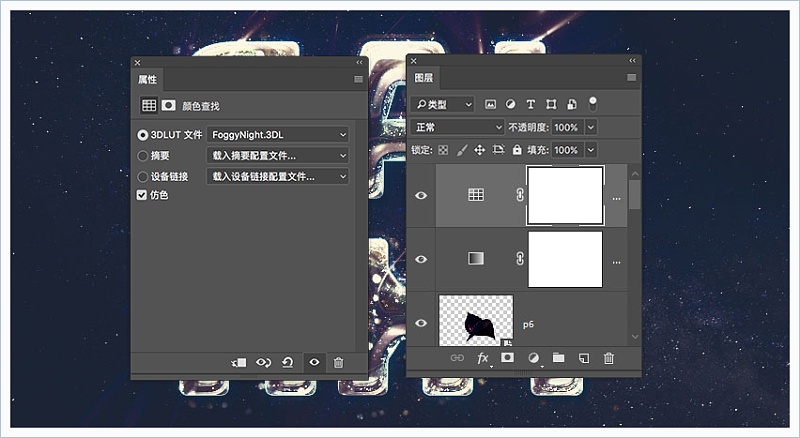Click the lock all padlock icon
800x438 pixels.
coord(517,150)
